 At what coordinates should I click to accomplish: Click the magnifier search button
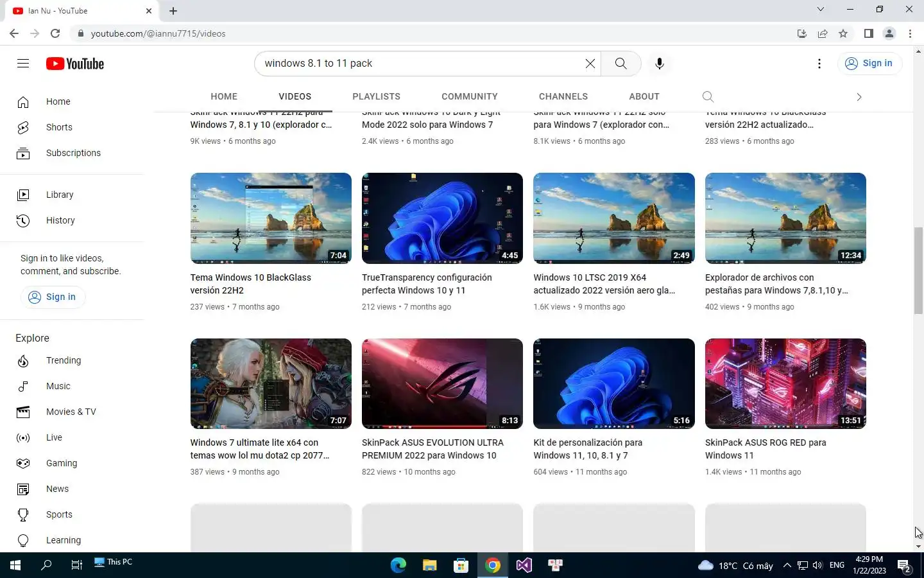point(620,63)
